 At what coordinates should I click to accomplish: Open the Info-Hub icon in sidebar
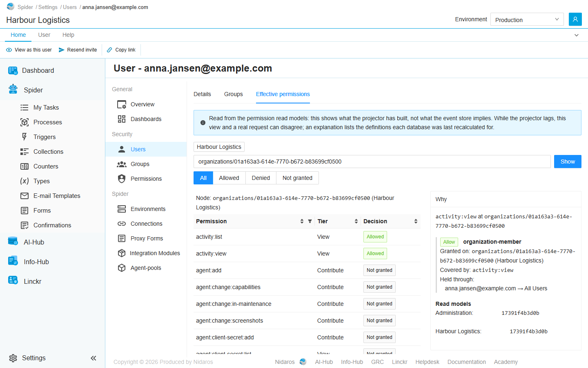[x=13, y=261]
